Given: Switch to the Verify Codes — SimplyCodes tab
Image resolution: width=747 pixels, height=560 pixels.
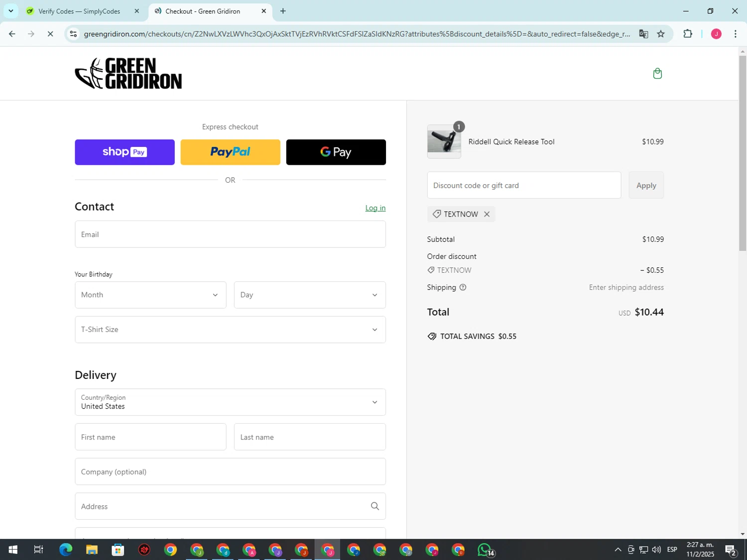Looking at the screenshot, I should tap(79, 11).
